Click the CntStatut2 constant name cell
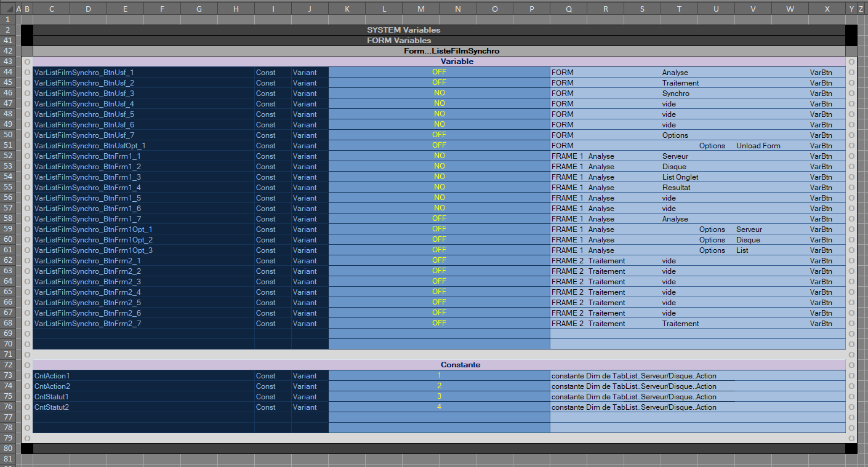This screenshot has width=868, height=467. (x=143, y=407)
